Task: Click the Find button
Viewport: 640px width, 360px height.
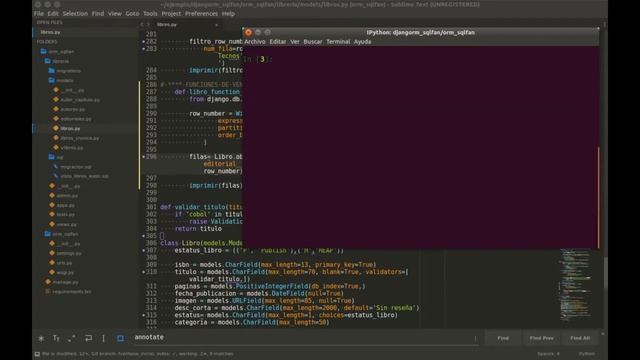Action: pyautogui.click(x=503, y=338)
